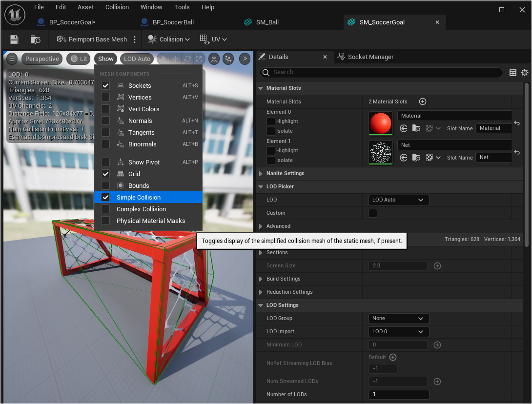Activate the translate (move) gizmo tool

click(175, 59)
